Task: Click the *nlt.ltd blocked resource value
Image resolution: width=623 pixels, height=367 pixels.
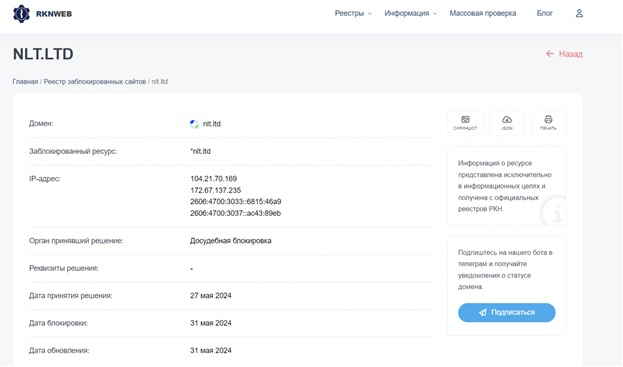Action: coord(200,151)
